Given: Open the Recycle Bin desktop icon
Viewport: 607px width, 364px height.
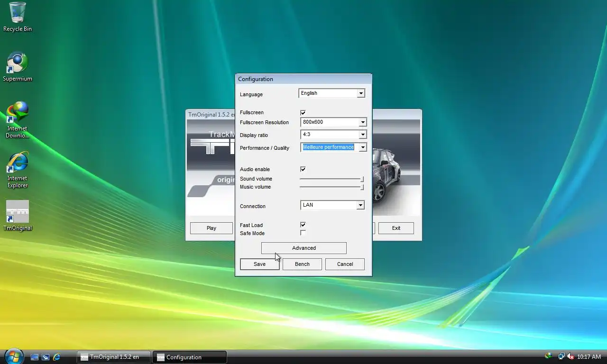Looking at the screenshot, I should pos(18,17).
